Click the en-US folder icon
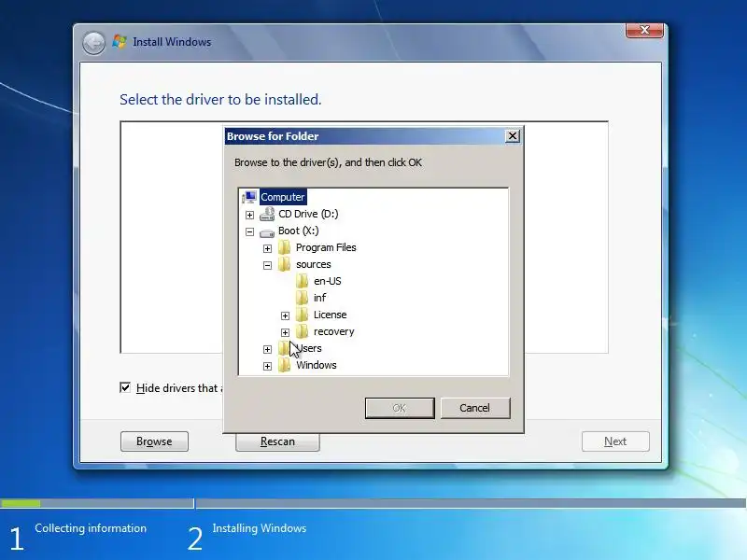Viewport: 747px width, 560px height. point(302,281)
